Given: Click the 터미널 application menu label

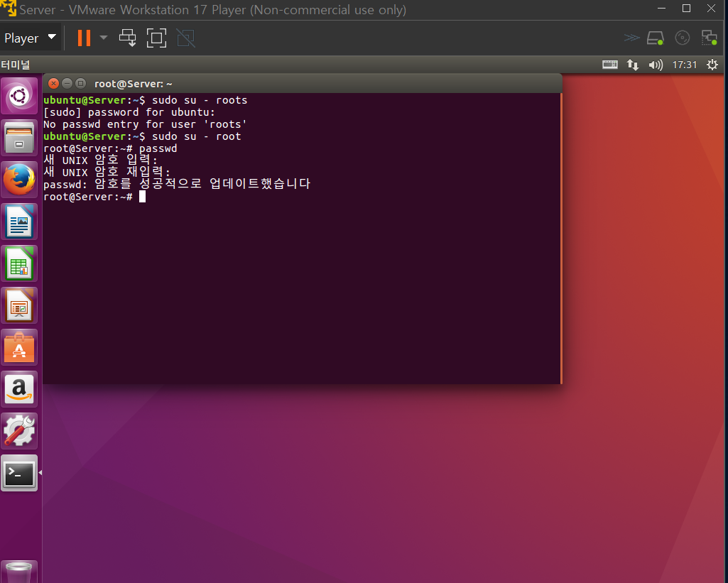Looking at the screenshot, I should pos(16,65).
